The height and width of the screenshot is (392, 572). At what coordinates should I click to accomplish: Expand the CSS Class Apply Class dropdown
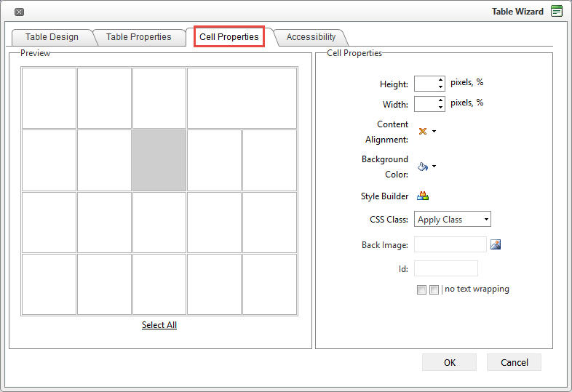point(453,220)
